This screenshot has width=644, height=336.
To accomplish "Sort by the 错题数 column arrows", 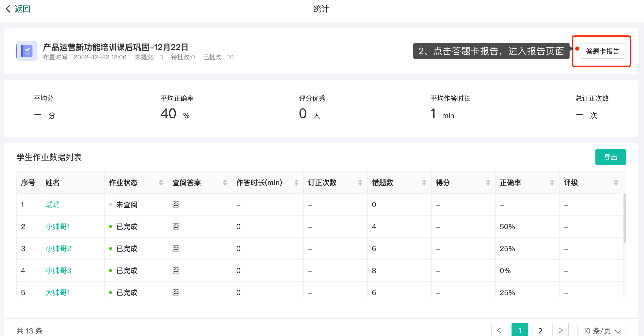I will (424, 183).
